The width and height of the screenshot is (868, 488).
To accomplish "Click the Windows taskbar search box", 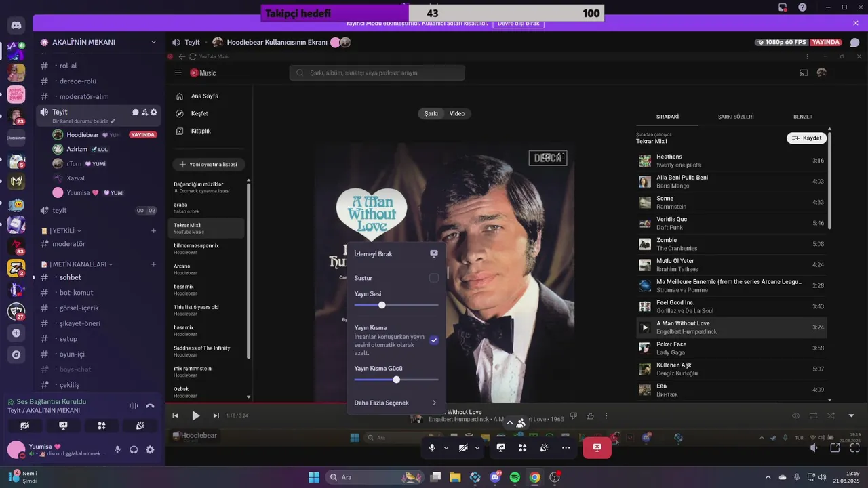I will (375, 477).
